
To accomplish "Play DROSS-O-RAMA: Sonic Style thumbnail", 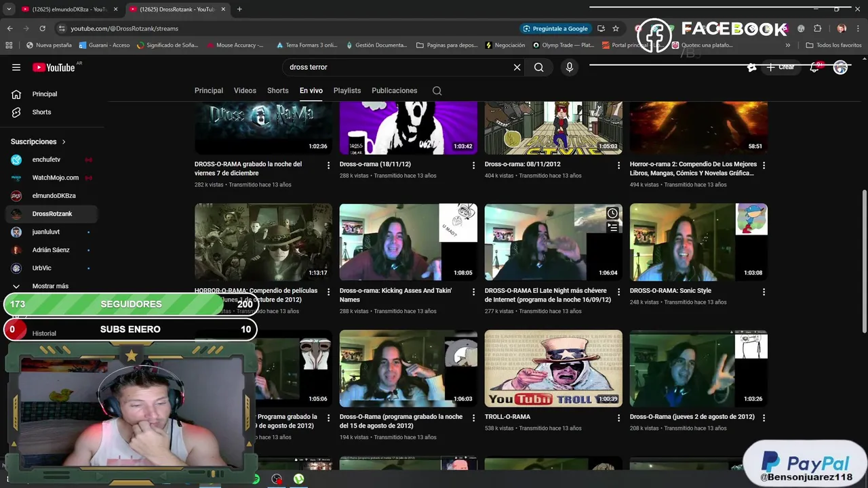I will click(698, 242).
